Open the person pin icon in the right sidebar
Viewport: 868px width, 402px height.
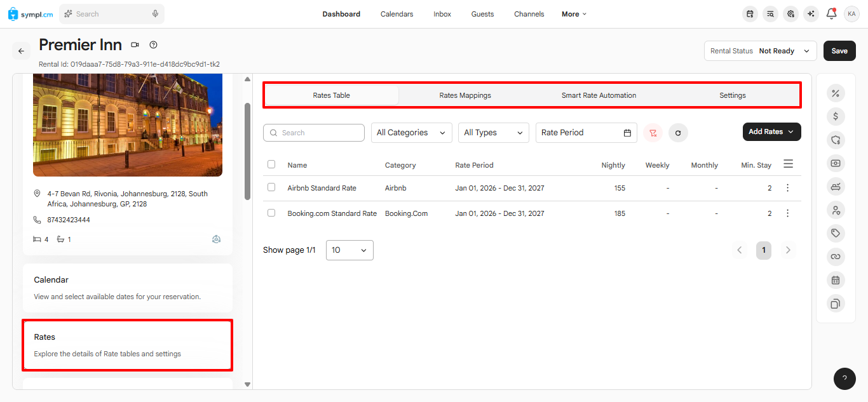836,210
